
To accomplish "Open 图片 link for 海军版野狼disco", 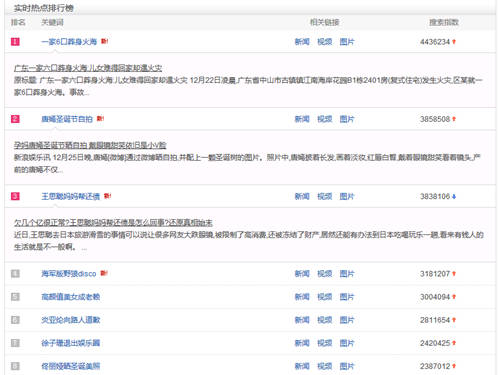I will (347, 274).
